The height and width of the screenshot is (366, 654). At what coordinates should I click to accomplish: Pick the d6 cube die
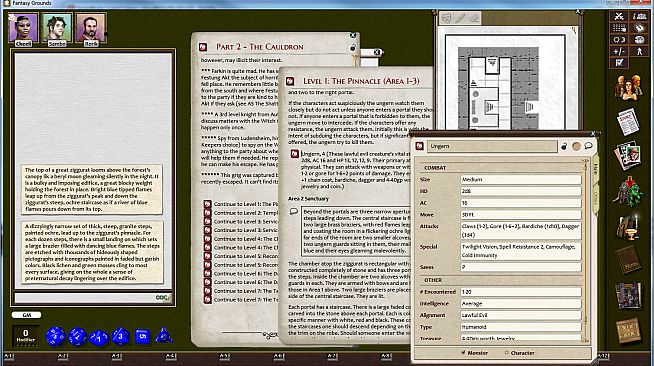(142, 336)
